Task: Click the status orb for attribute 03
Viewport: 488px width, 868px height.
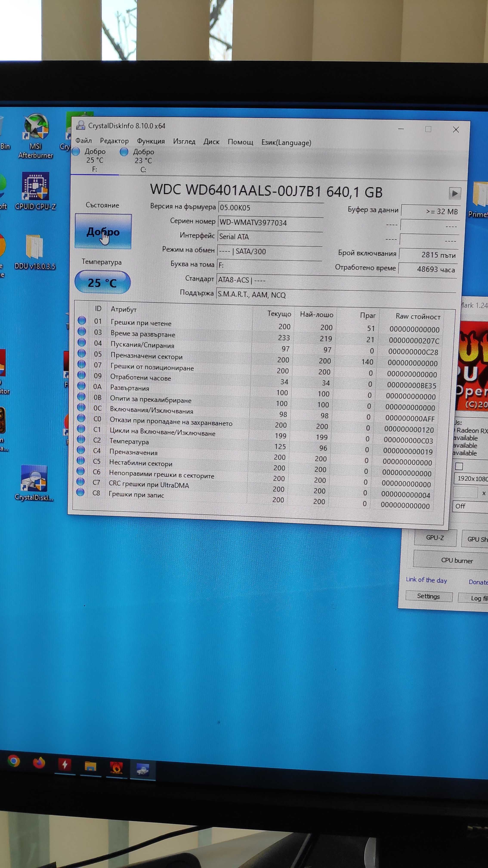Action: tap(82, 331)
